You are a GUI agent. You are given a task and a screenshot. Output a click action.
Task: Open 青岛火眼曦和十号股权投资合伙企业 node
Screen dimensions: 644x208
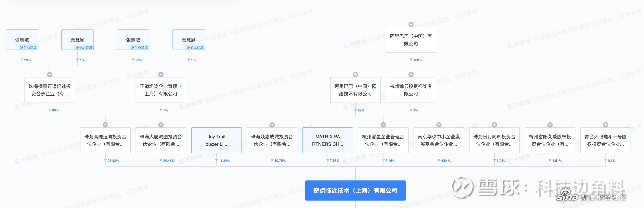pos(605,140)
